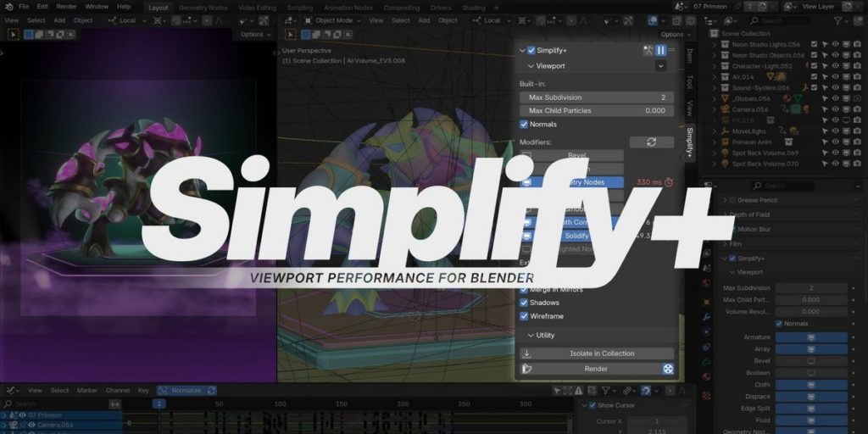Image resolution: width=868 pixels, height=434 pixels.
Task: Expand the Neon Studio Lights.056 collection
Action: coord(715,43)
